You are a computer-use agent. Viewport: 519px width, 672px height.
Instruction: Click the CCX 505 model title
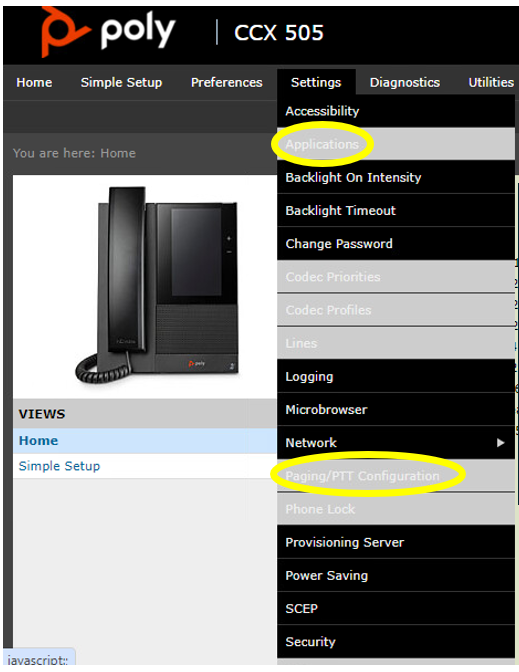(279, 33)
